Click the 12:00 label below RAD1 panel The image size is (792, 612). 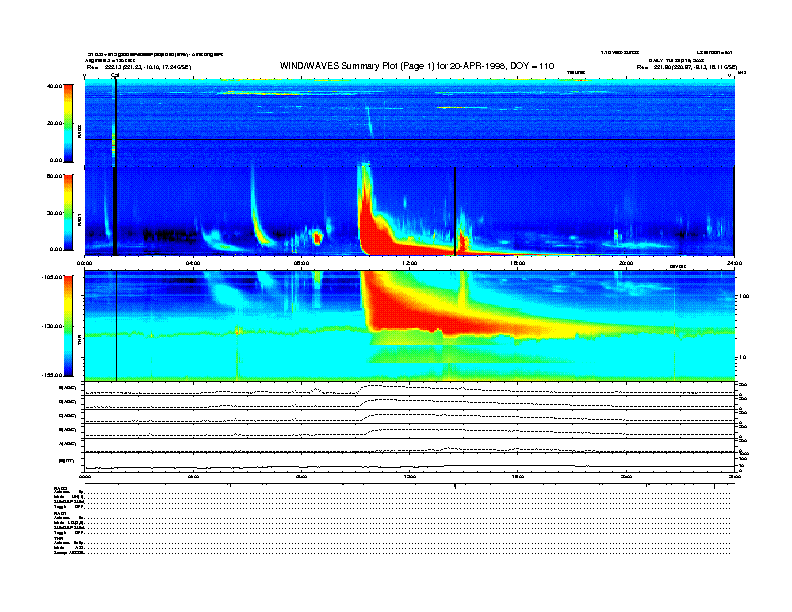410,263
